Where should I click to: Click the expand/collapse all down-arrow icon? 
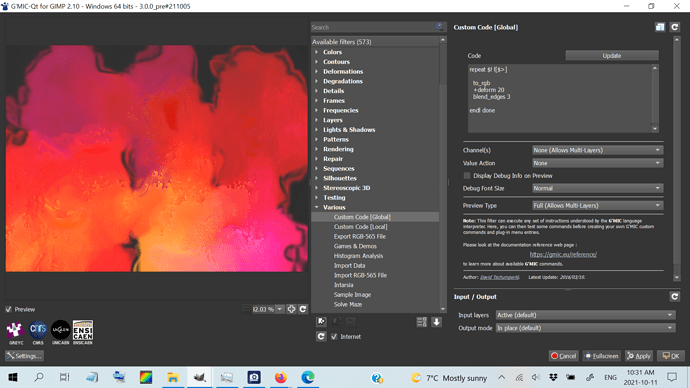pyautogui.click(x=437, y=322)
